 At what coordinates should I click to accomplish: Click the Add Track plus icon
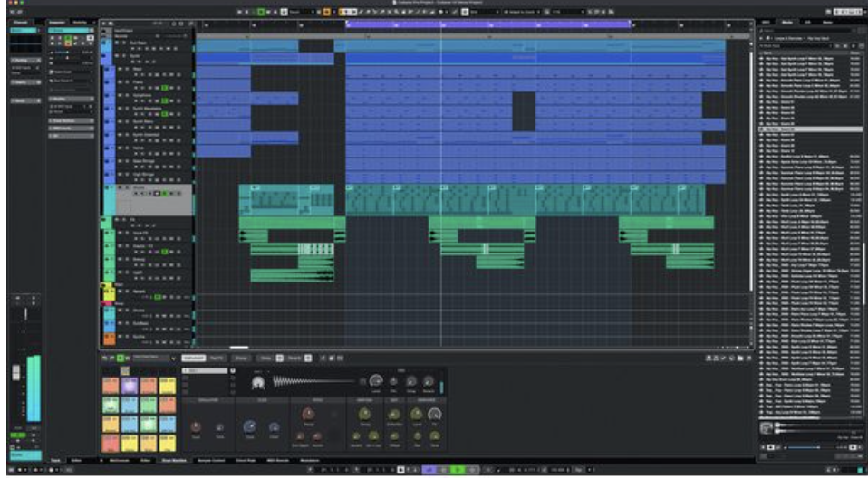click(103, 24)
